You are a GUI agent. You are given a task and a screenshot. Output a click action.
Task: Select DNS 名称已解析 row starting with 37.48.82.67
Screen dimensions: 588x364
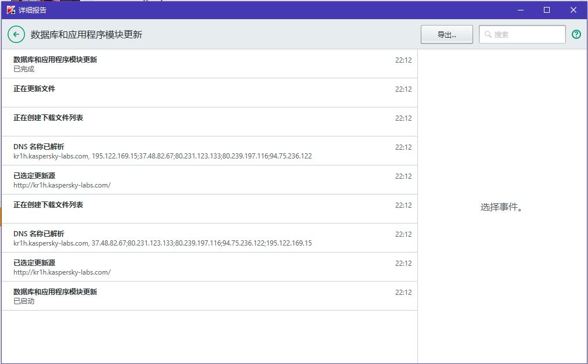pos(210,238)
